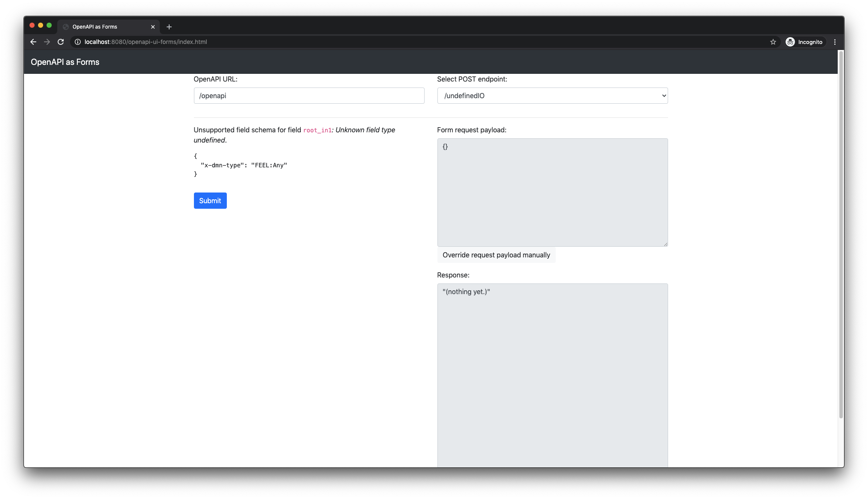Click the OpenAPI as Forms navbar title
The image size is (868, 499).
65,62
